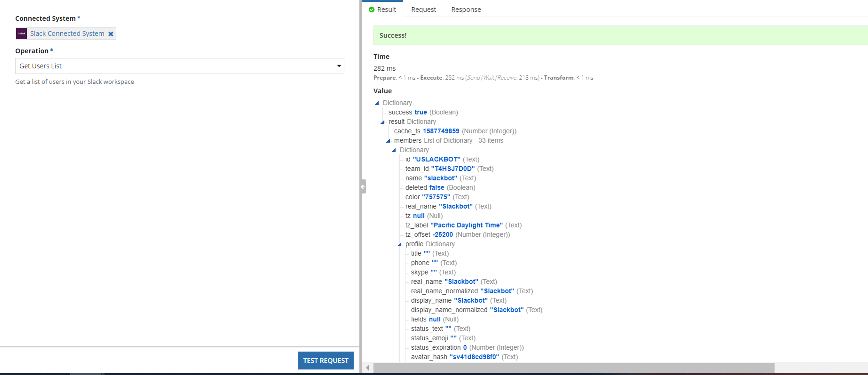Image resolution: width=868 pixels, height=375 pixels.
Task: Select the display_name_normalized "Slackbot" row
Action: 476,310
